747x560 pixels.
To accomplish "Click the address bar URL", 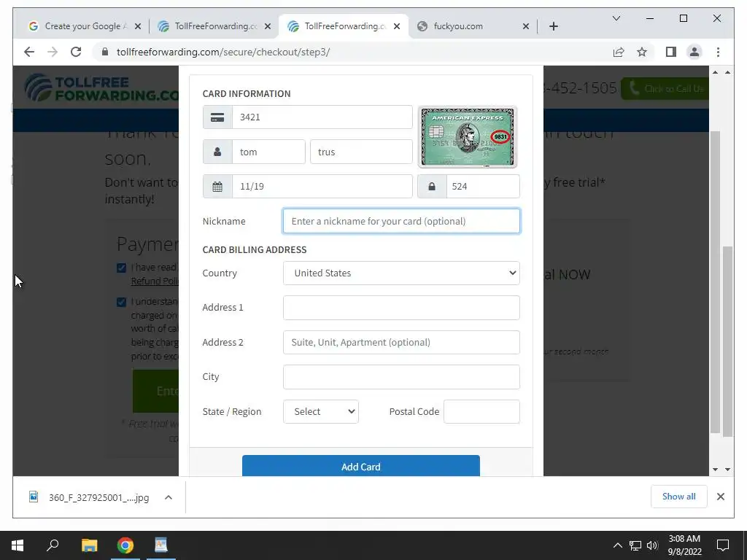I will tap(223, 52).
